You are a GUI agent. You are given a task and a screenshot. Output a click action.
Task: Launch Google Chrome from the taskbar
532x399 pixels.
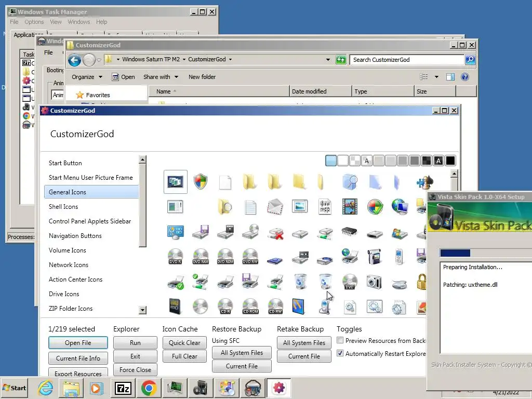tap(149, 388)
